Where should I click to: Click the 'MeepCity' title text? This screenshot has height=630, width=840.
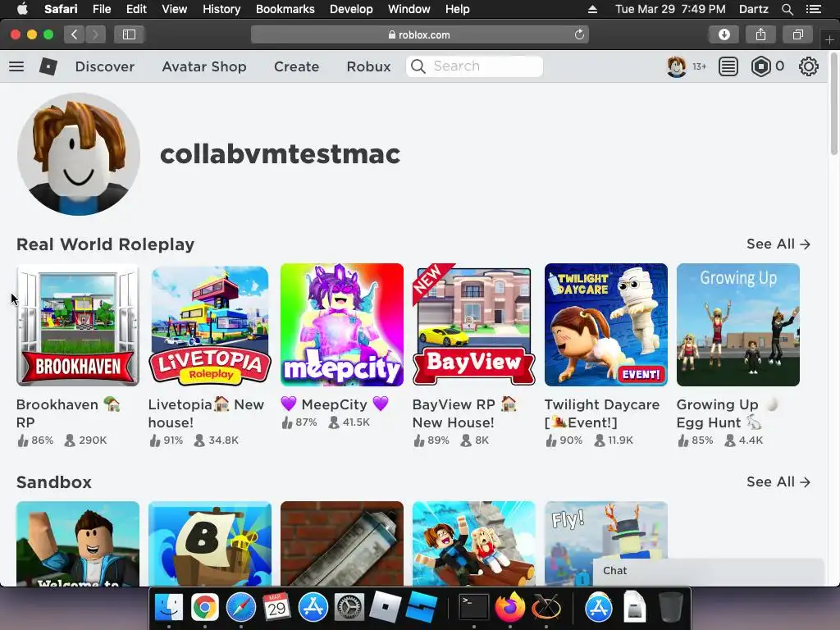[x=335, y=404]
